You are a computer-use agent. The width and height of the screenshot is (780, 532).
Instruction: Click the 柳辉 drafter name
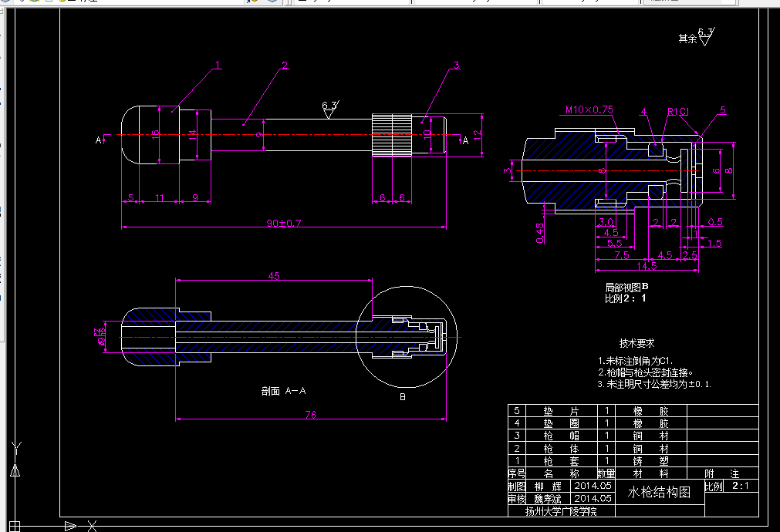(x=548, y=487)
